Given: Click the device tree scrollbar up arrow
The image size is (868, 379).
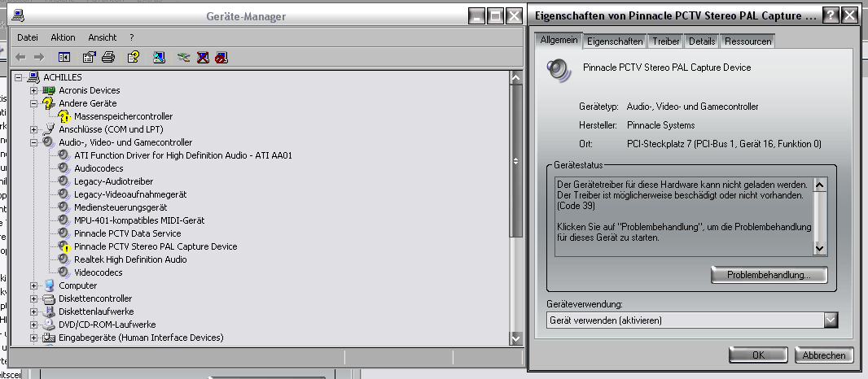Looking at the screenshot, I should (515, 78).
